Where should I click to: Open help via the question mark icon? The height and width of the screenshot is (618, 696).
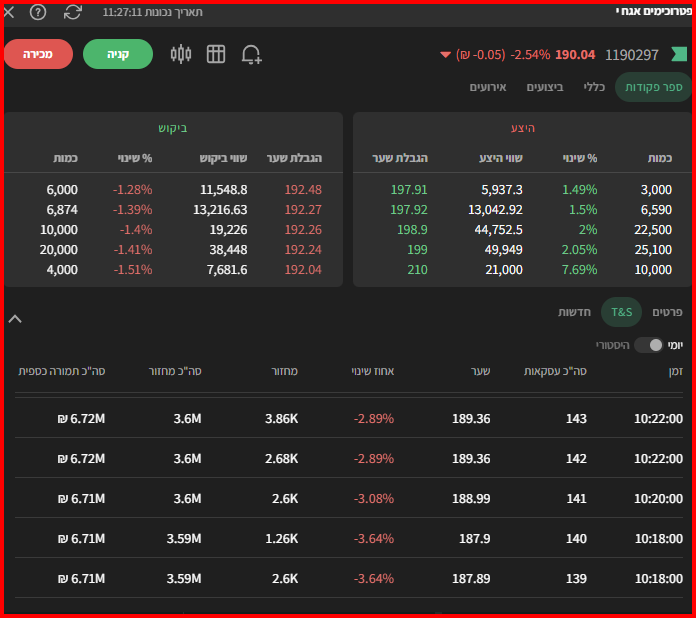(38, 12)
